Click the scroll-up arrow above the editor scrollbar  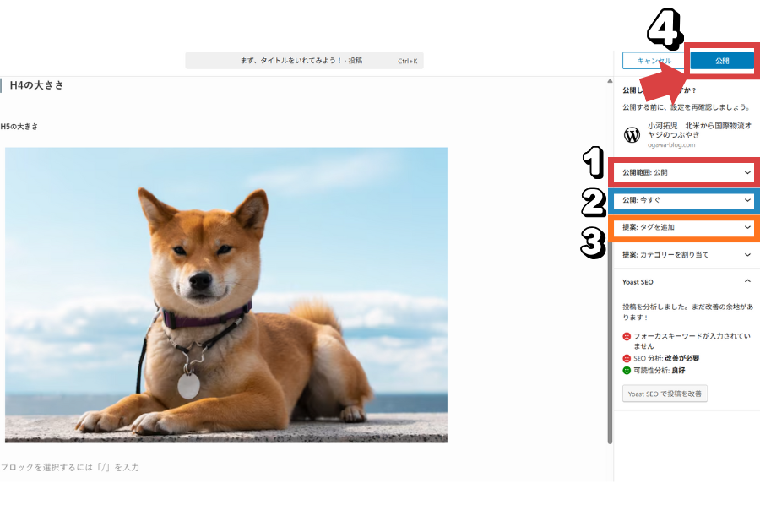pyautogui.click(x=610, y=82)
